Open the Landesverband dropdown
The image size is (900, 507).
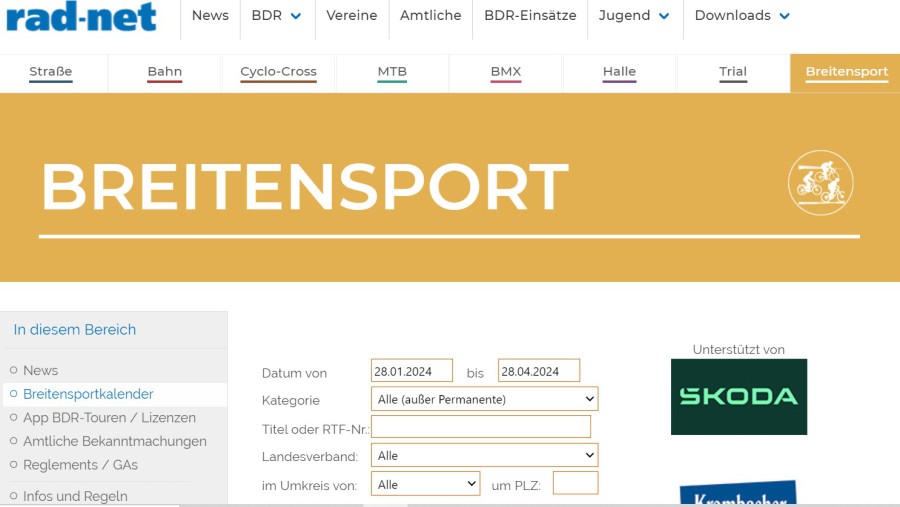484,455
